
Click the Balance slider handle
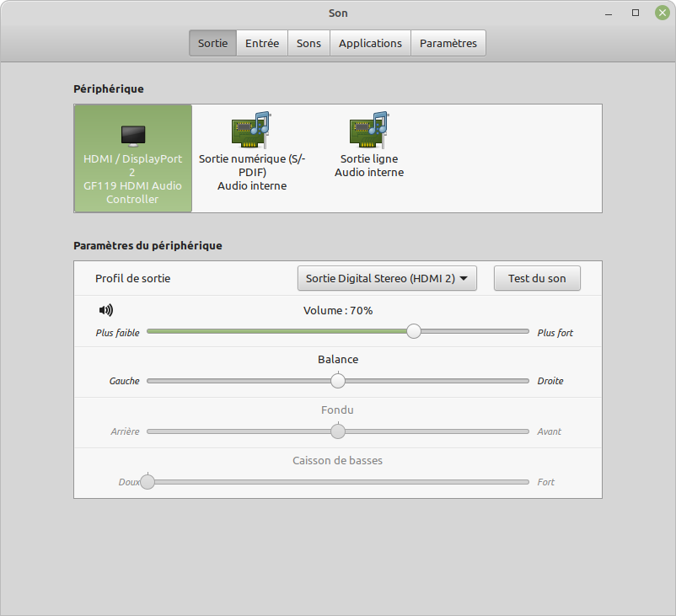pyautogui.click(x=338, y=381)
